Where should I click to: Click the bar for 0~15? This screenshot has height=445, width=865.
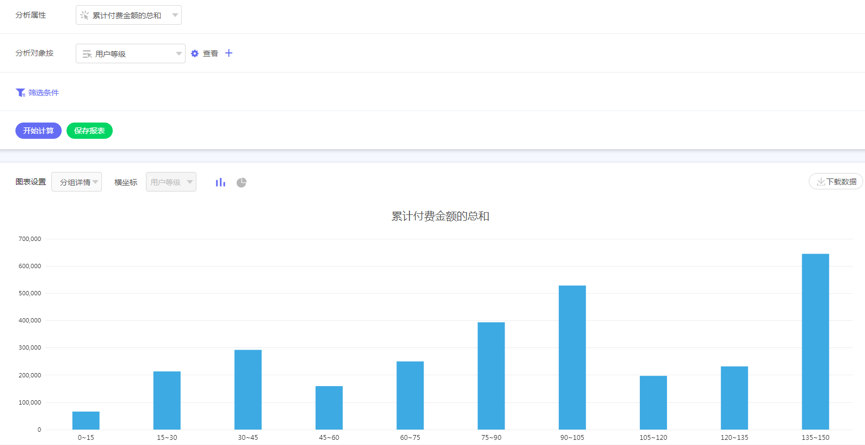tap(86, 420)
